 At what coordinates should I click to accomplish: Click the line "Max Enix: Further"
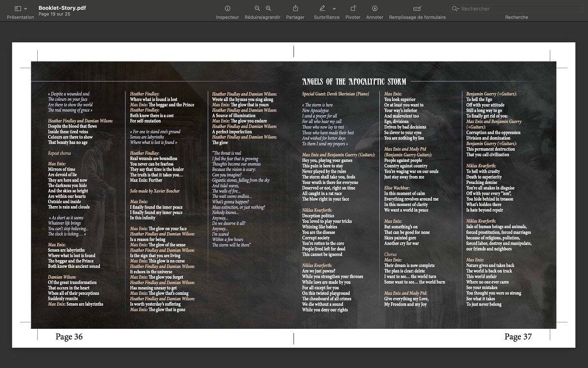pos(146,180)
